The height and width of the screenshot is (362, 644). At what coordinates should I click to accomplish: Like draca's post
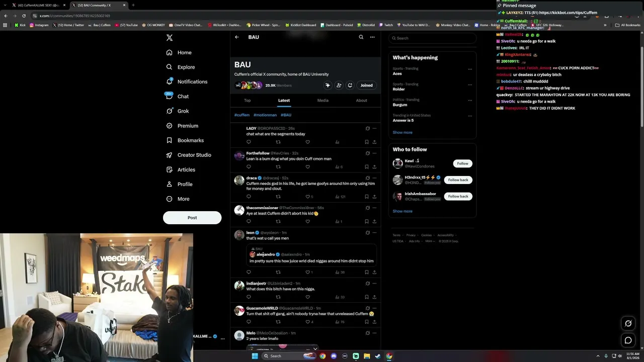click(308, 197)
